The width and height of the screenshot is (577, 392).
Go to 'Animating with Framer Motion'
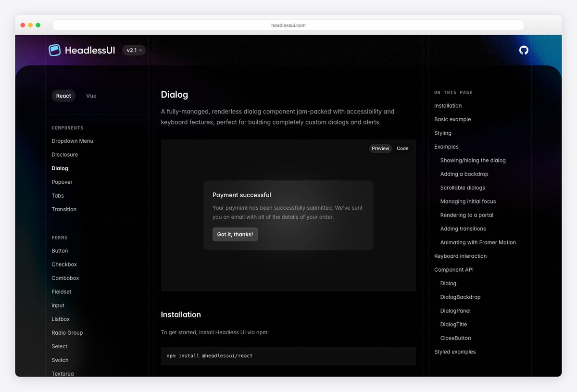click(478, 242)
